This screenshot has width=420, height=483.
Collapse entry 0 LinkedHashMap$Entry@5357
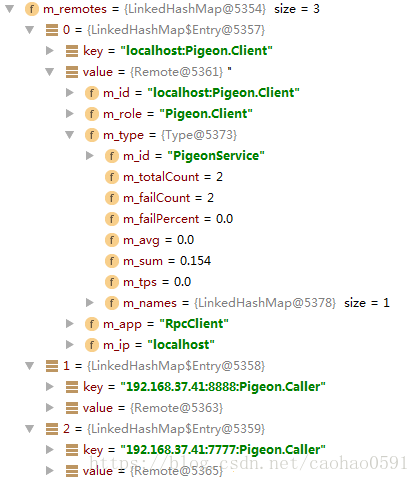30,30
